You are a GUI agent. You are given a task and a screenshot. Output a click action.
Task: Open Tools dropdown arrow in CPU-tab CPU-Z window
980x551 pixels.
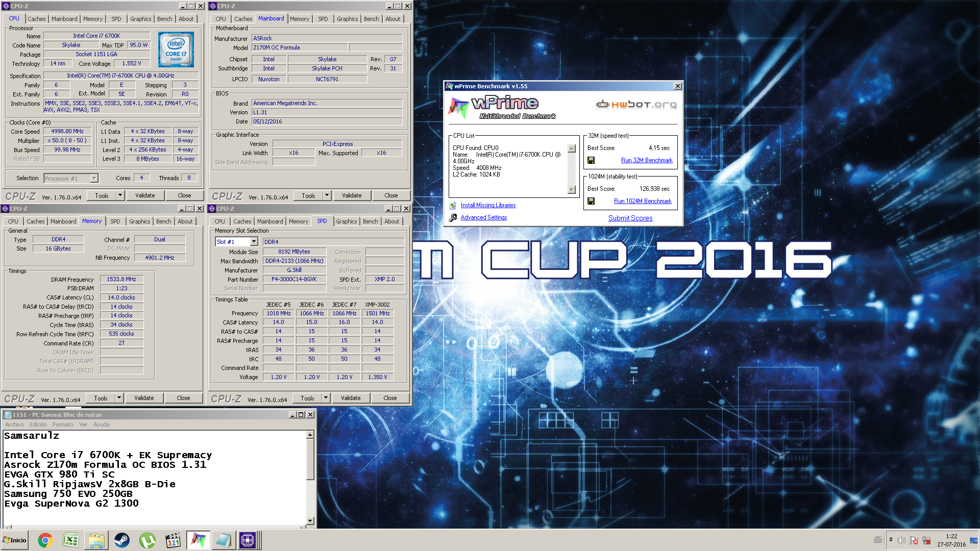pos(120,195)
